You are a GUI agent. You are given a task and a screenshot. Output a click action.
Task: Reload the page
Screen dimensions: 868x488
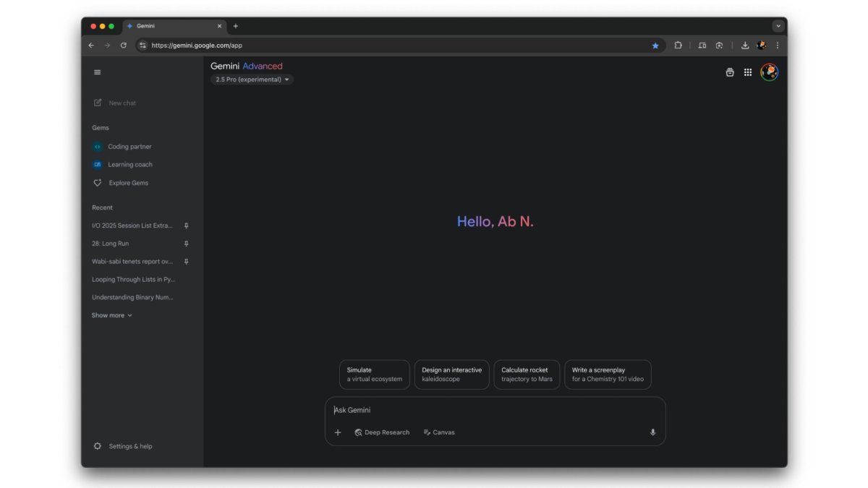123,45
